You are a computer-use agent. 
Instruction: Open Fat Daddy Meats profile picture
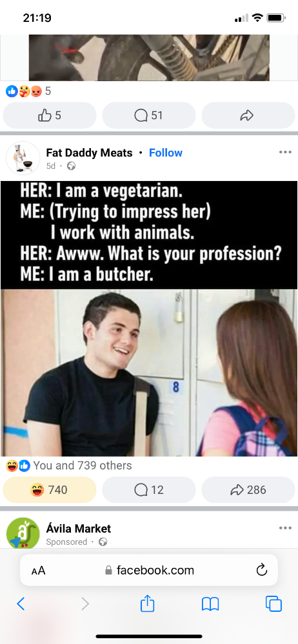(23, 158)
